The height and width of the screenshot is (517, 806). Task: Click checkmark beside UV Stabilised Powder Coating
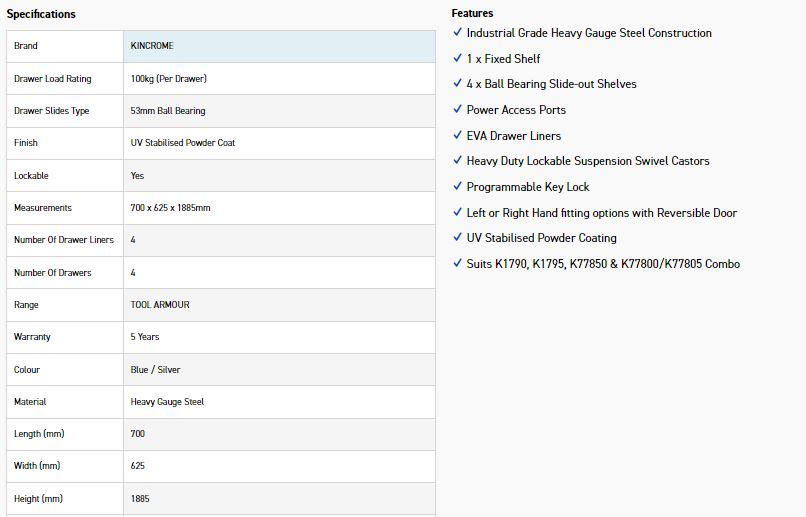[457, 237]
